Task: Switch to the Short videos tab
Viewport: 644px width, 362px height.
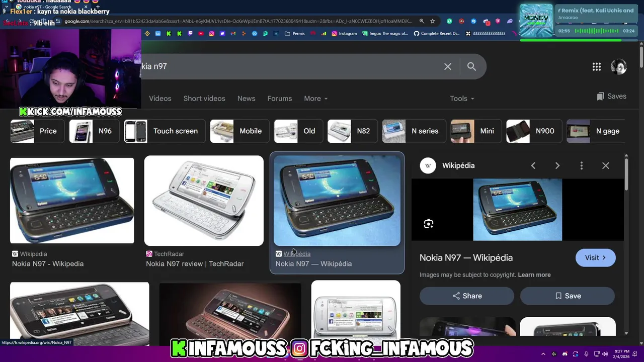Action: click(204, 99)
